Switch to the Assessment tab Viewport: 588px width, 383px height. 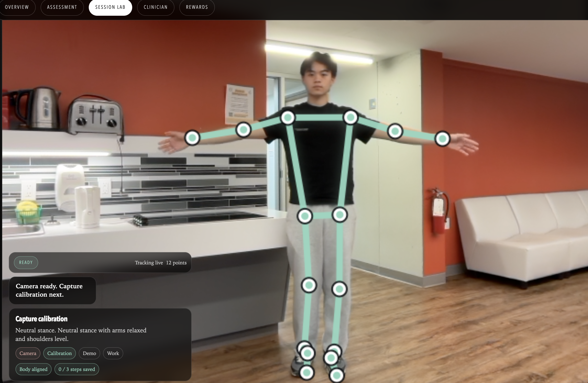62,7
